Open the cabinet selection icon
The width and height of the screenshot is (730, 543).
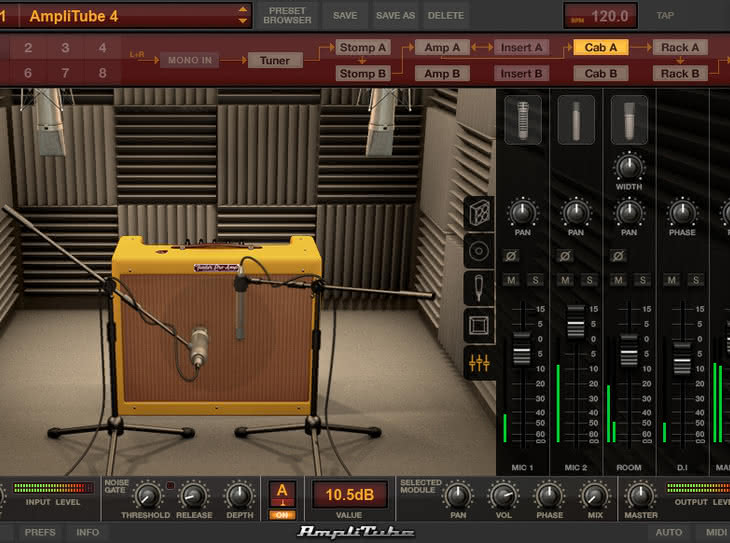pos(479,213)
